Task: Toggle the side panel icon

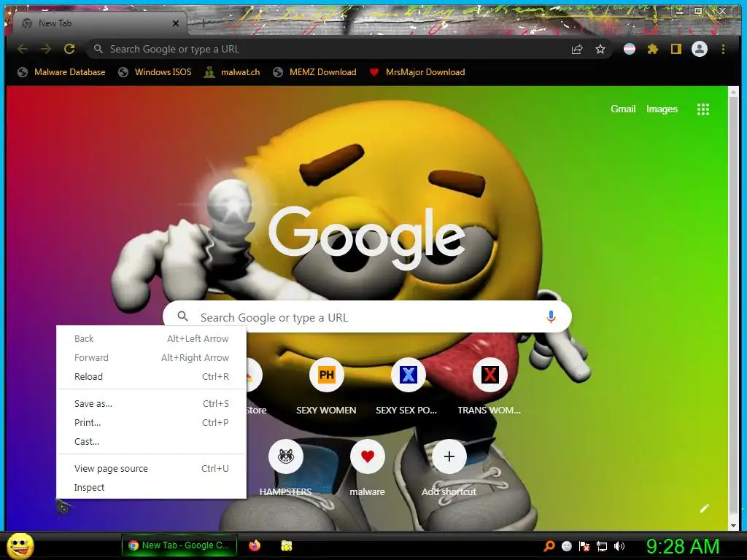Action: (x=676, y=49)
